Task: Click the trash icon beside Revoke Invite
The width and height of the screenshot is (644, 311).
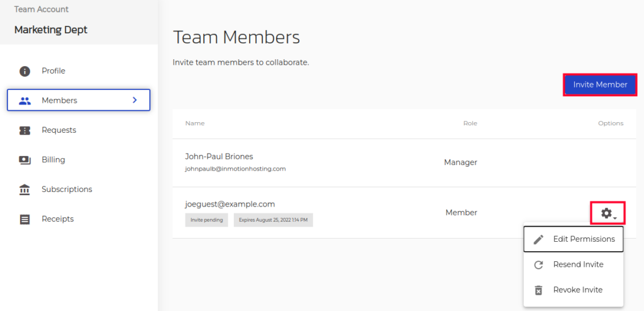Action: click(x=538, y=290)
